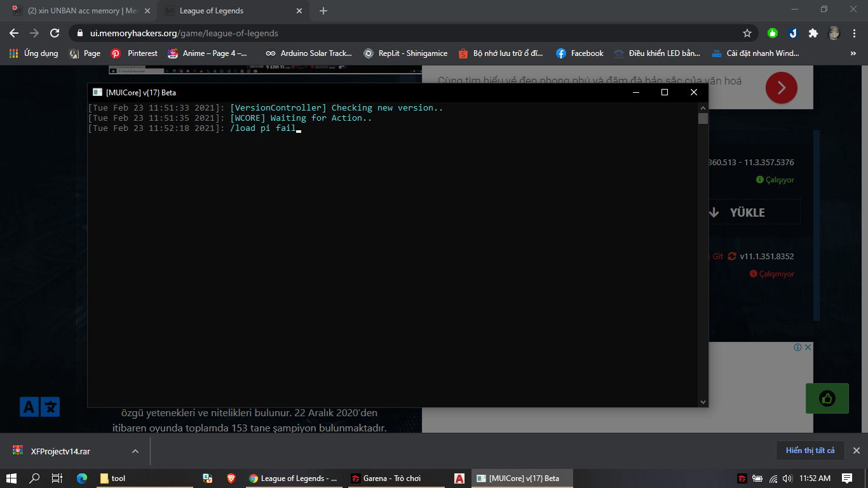
Task: Open the XFProjectv14.rar download item
Action: click(60, 451)
